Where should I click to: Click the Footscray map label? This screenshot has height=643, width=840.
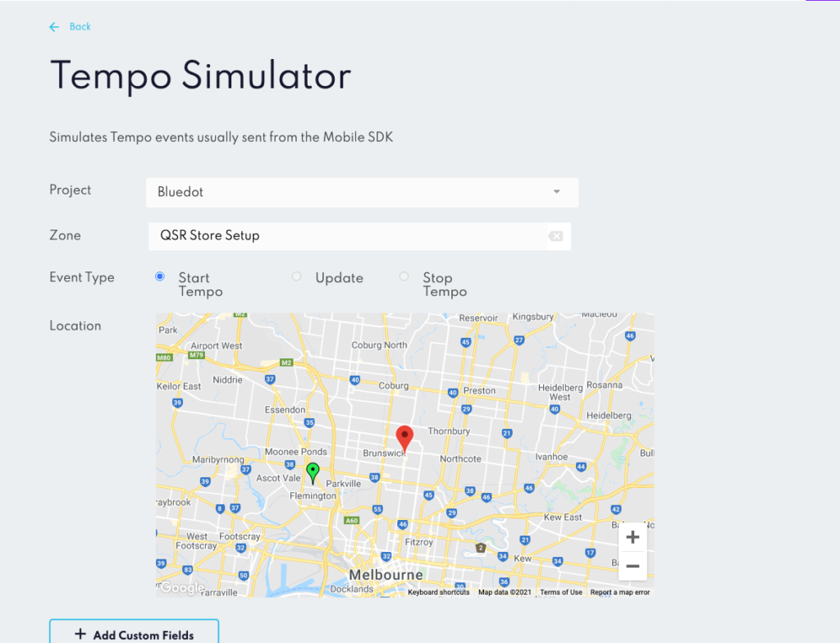click(240, 536)
